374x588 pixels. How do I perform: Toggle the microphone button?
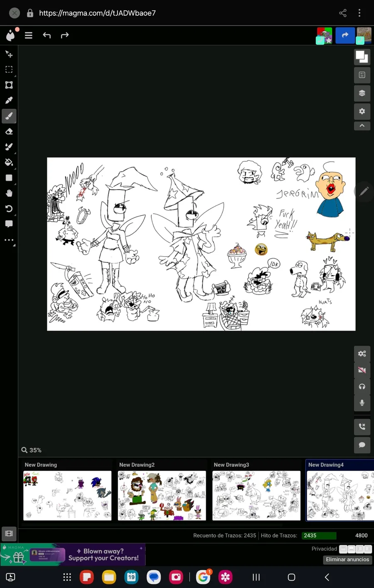[362, 403]
